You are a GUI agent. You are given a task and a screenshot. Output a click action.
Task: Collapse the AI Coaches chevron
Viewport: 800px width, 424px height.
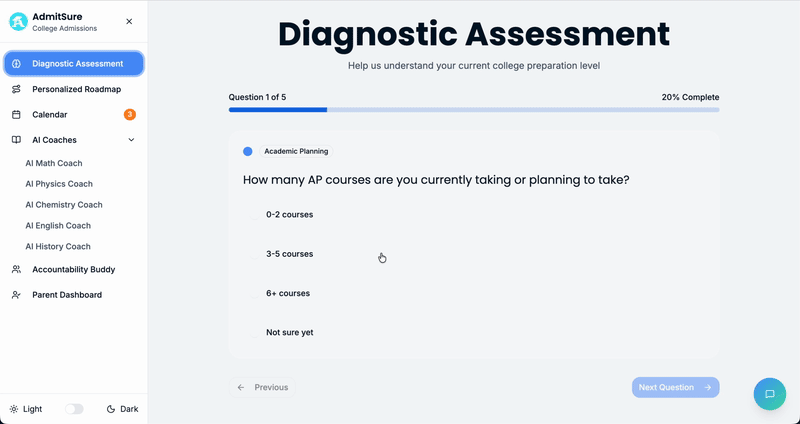pos(131,140)
